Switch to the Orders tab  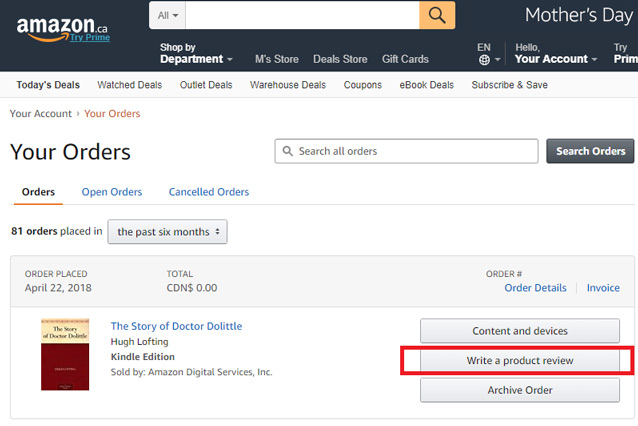38,192
